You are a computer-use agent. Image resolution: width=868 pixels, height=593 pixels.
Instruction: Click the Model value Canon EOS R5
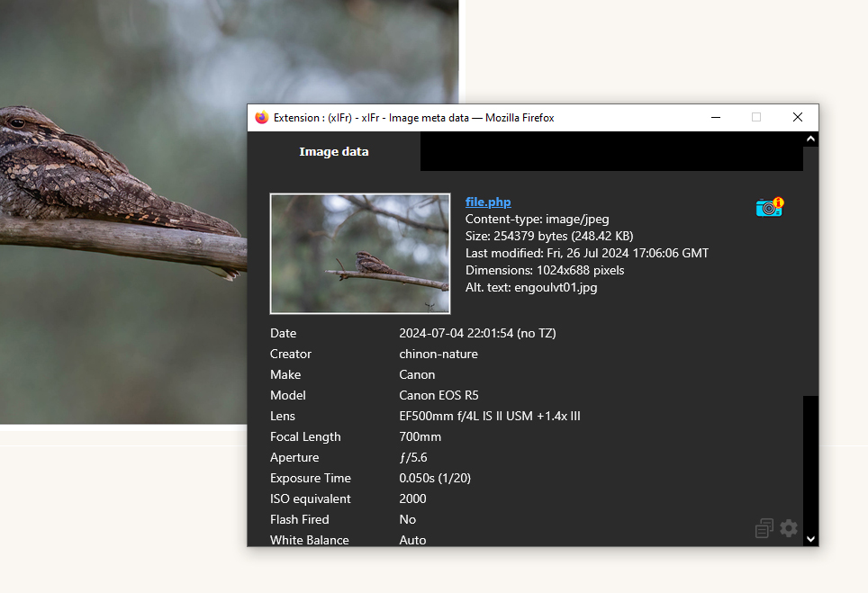[439, 396]
